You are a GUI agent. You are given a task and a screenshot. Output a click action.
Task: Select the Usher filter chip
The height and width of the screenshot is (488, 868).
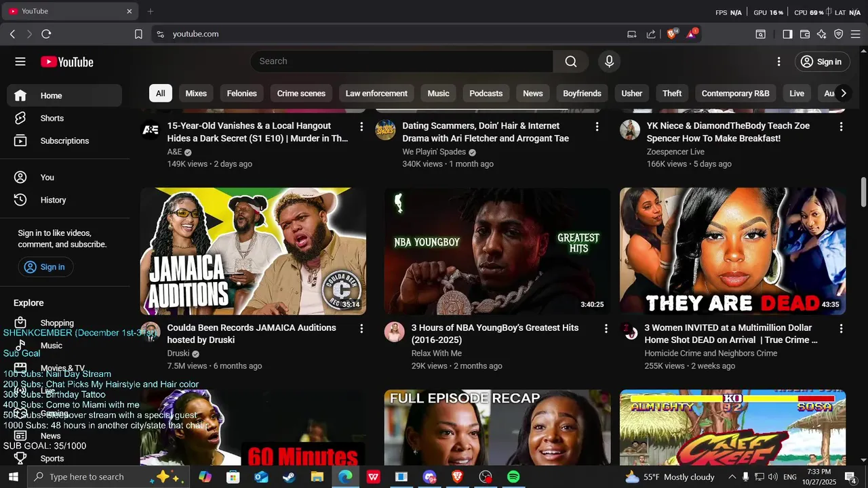632,94
